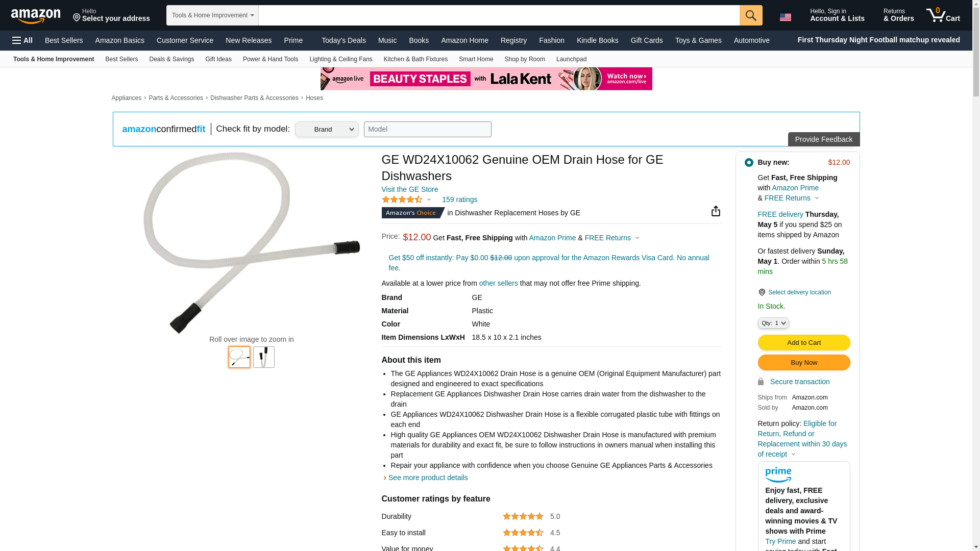
Task: Open the Brand dropdown for fit check
Action: pos(327,129)
